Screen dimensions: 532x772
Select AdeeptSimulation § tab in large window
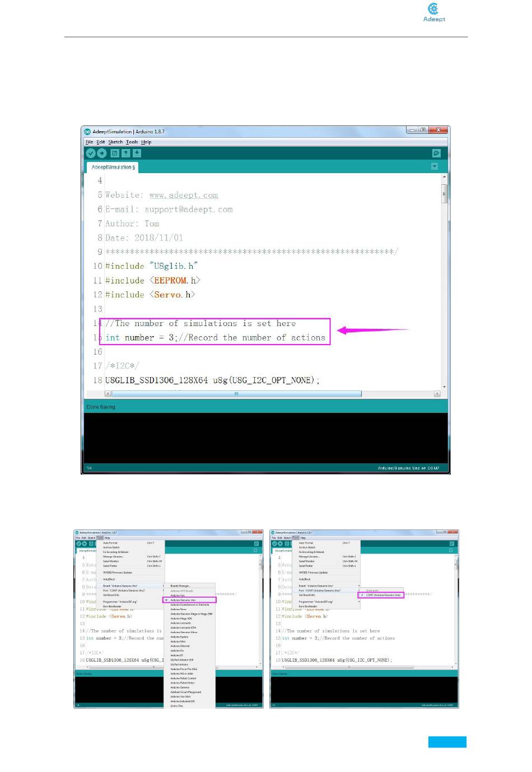(x=113, y=167)
